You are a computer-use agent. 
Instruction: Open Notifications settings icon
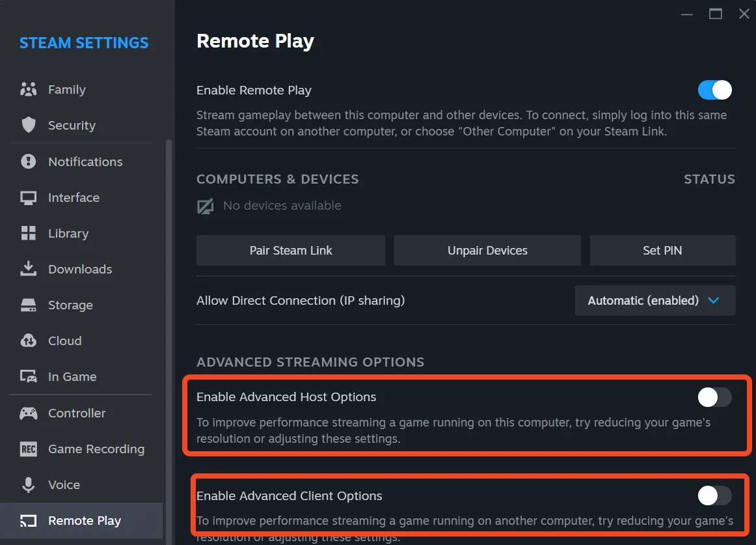click(29, 161)
